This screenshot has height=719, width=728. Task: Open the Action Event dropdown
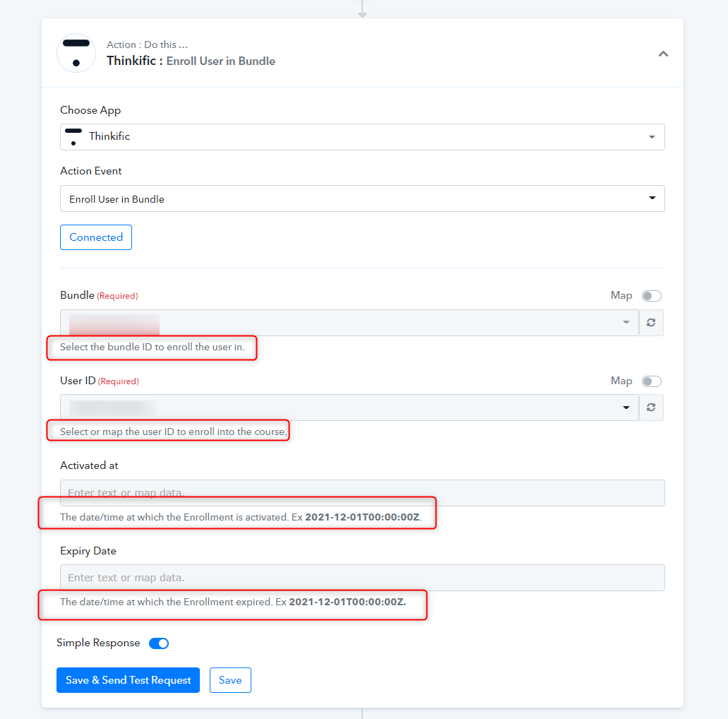(362, 198)
